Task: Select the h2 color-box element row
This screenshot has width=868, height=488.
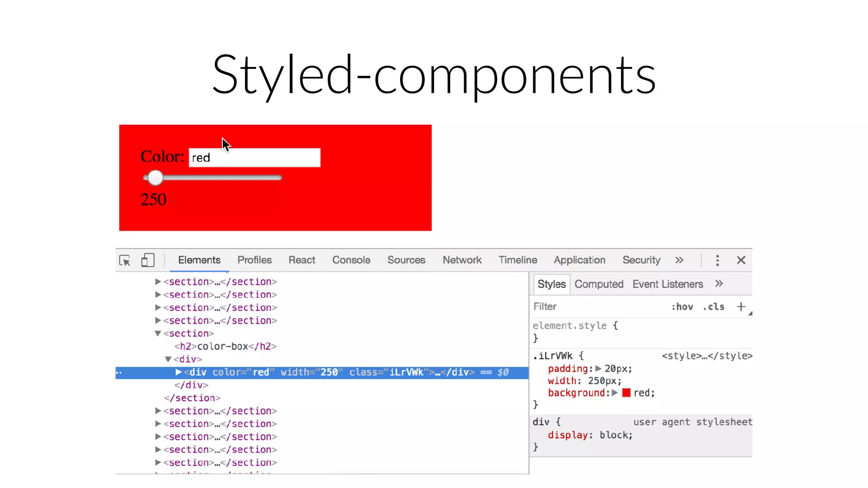Action: [225, 347]
